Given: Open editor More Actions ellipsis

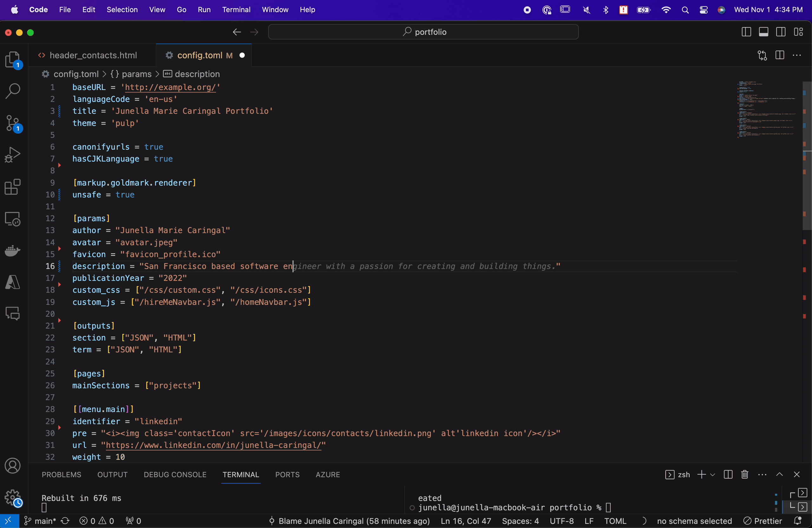Looking at the screenshot, I should coord(797,55).
